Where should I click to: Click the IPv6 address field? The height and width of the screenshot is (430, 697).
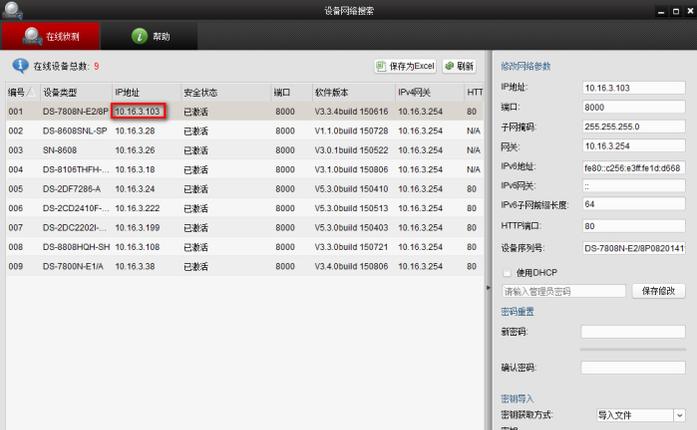coord(633,168)
